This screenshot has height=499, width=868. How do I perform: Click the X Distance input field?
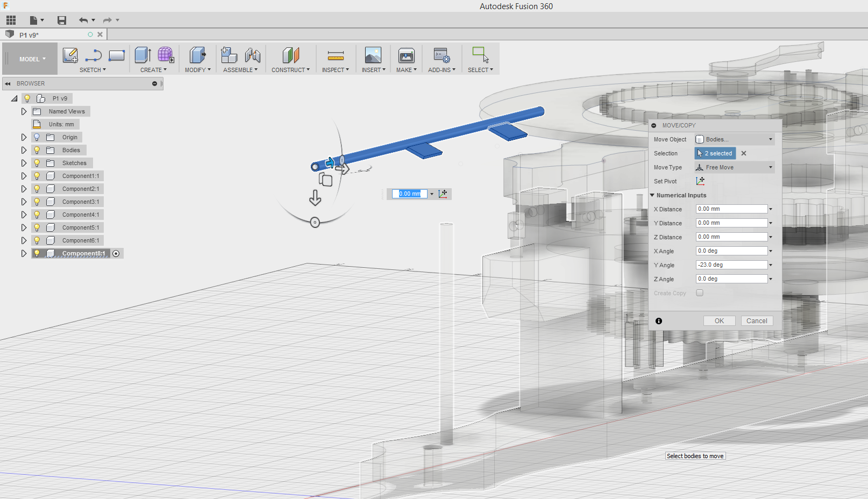coord(731,209)
